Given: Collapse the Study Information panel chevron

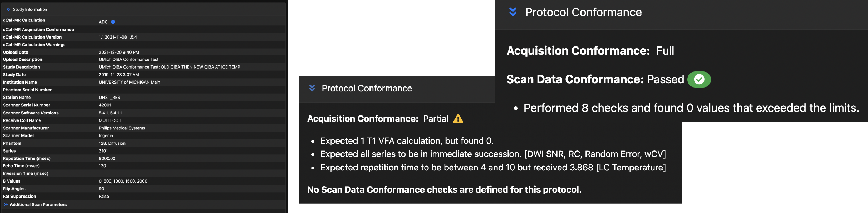Looking at the screenshot, I should [8, 9].
